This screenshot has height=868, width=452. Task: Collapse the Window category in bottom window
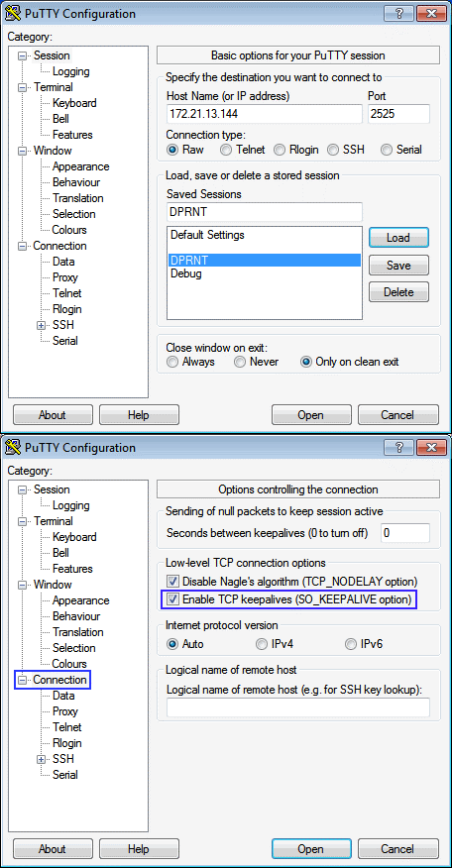point(22,585)
